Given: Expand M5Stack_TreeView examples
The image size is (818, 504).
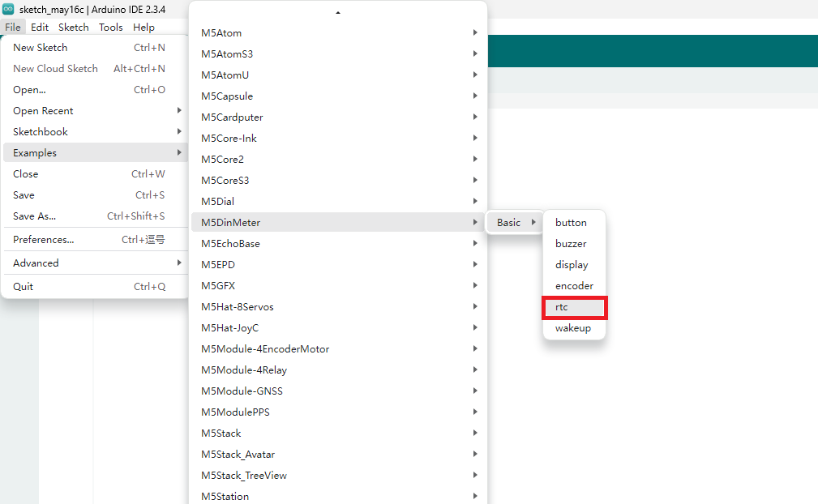Looking at the screenshot, I should pos(338,475).
